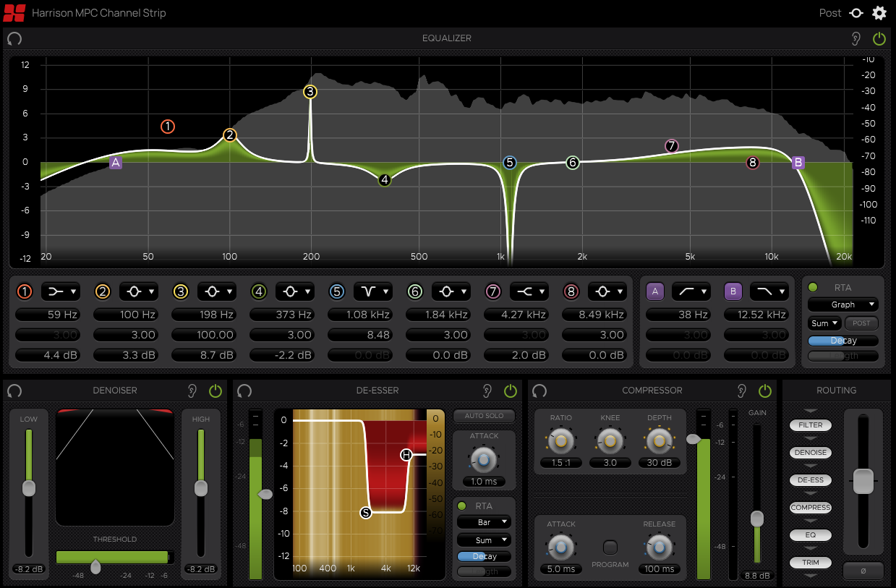Select EQ node 8 on the graph

pyautogui.click(x=753, y=163)
